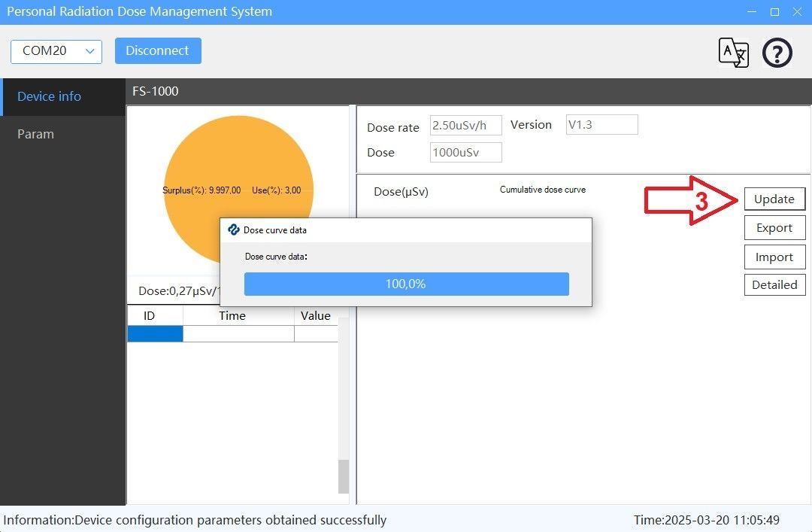The image size is (812, 532).
Task: Click the orange surplus pie chart
Action: (238, 158)
